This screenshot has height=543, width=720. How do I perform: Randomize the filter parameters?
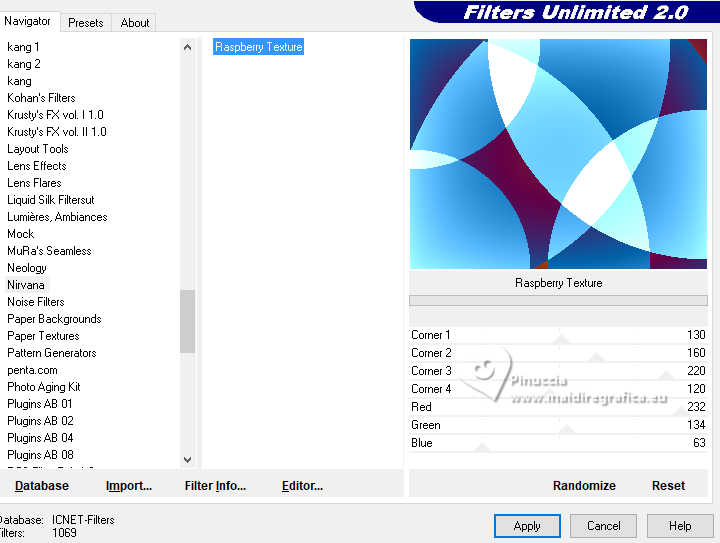tap(584, 485)
